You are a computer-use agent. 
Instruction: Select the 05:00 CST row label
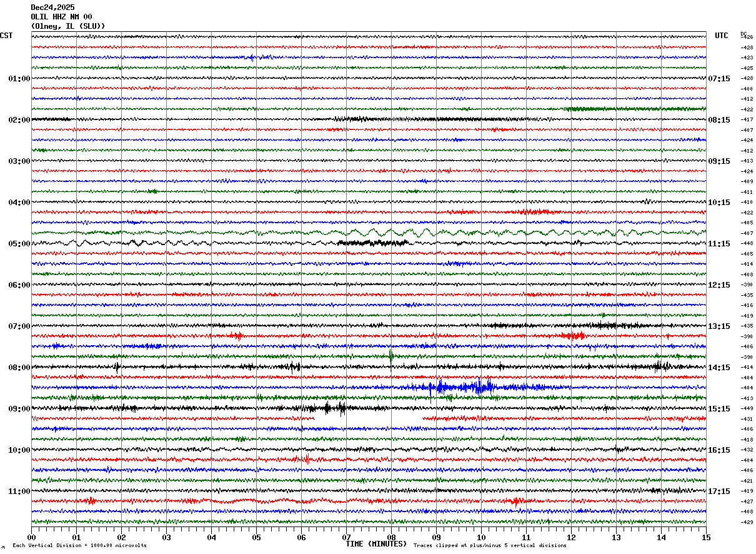[19, 244]
